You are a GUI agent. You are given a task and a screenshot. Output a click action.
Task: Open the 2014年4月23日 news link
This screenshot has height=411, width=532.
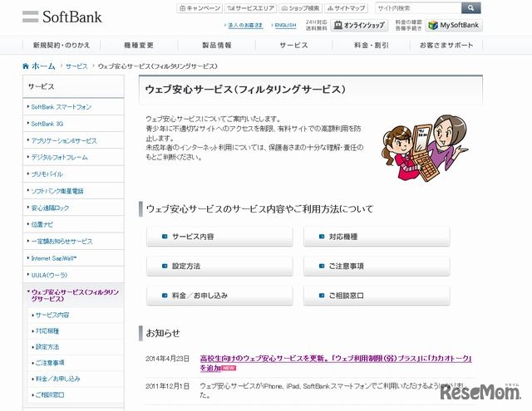[x=336, y=363]
